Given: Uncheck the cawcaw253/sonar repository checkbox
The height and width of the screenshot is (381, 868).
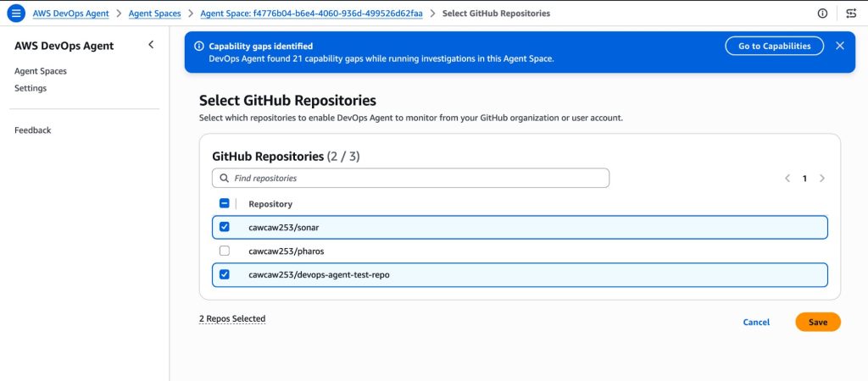Looking at the screenshot, I should [225, 227].
